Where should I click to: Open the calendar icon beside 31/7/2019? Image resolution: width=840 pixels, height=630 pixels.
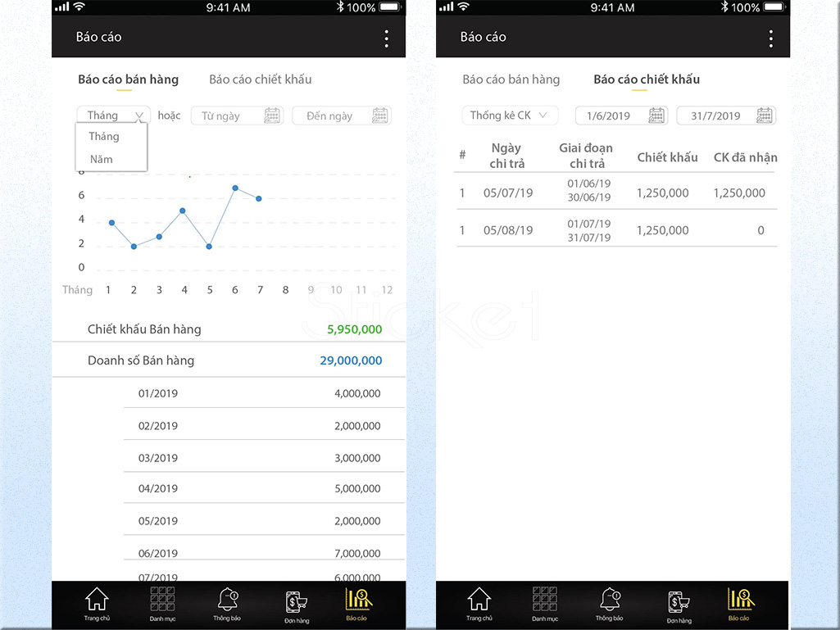[765, 116]
